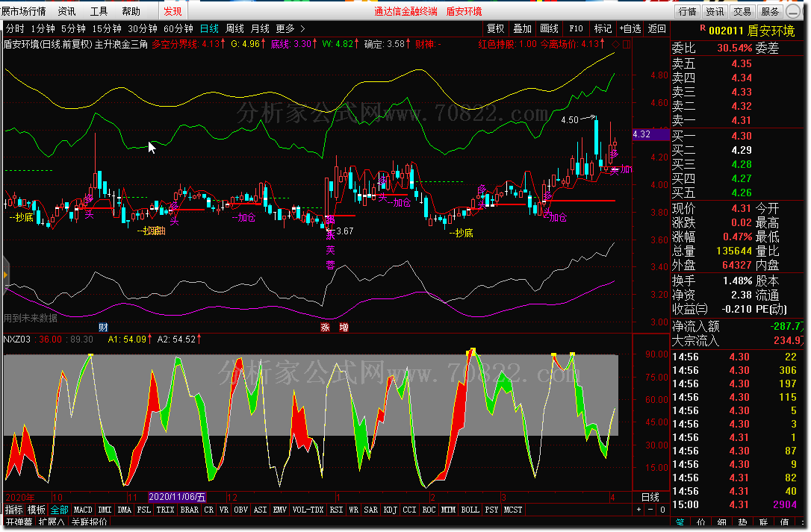Viewport: 811px width, 532px height.
Task: Click the 4.32 price label on axis
Action: point(651,134)
